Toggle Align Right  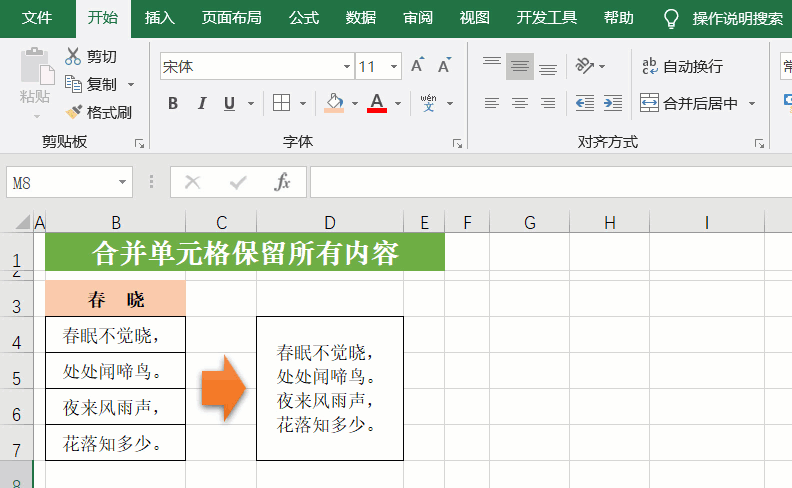pos(548,104)
